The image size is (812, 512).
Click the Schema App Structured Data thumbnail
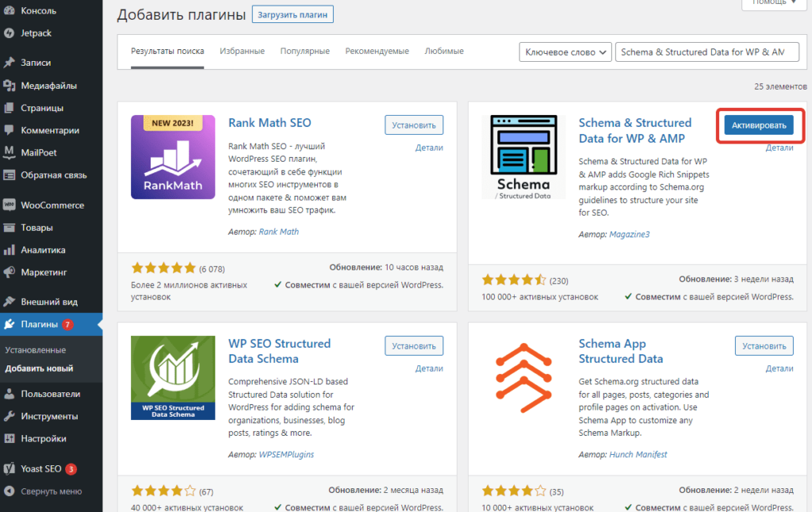coord(523,378)
